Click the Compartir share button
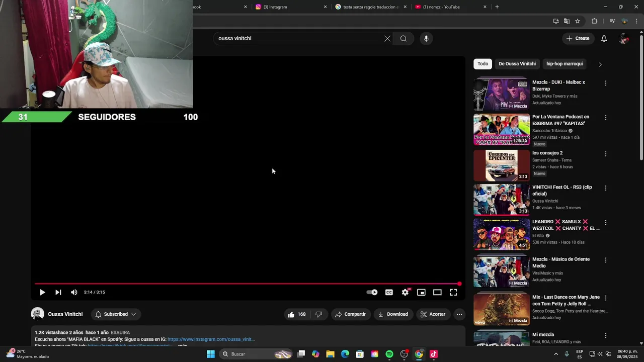Image resolution: width=644 pixels, height=362 pixels. tap(351, 314)
